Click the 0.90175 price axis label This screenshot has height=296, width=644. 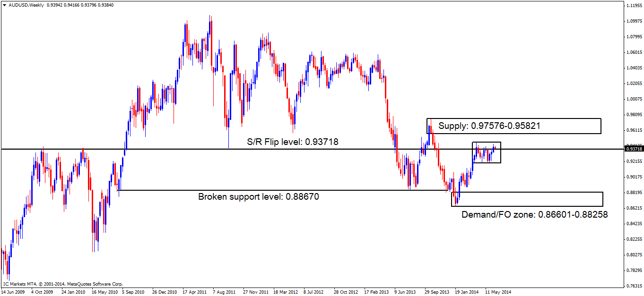coord(634,177)
